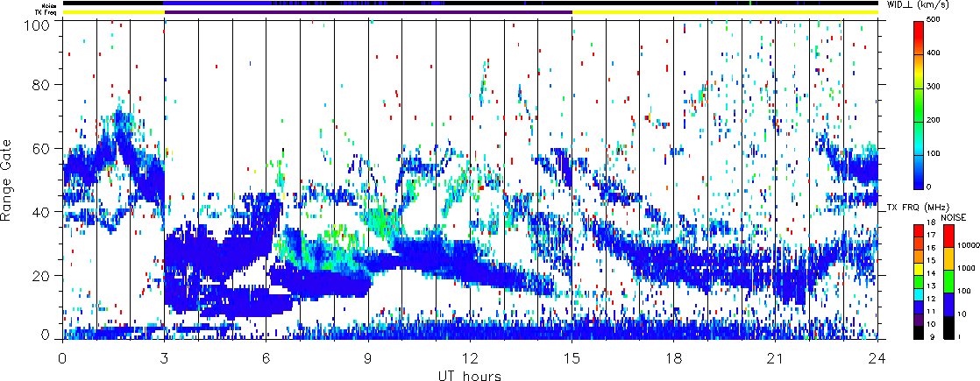Click the '12' label on TX FRQ colorbar
This screenshot has width=980, height=381.
click(931, 299)
